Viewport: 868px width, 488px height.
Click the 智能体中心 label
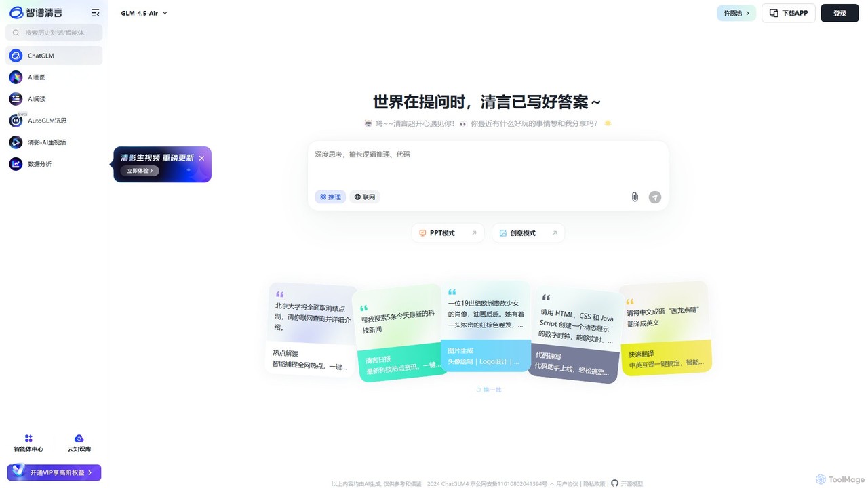pos(28,449)
